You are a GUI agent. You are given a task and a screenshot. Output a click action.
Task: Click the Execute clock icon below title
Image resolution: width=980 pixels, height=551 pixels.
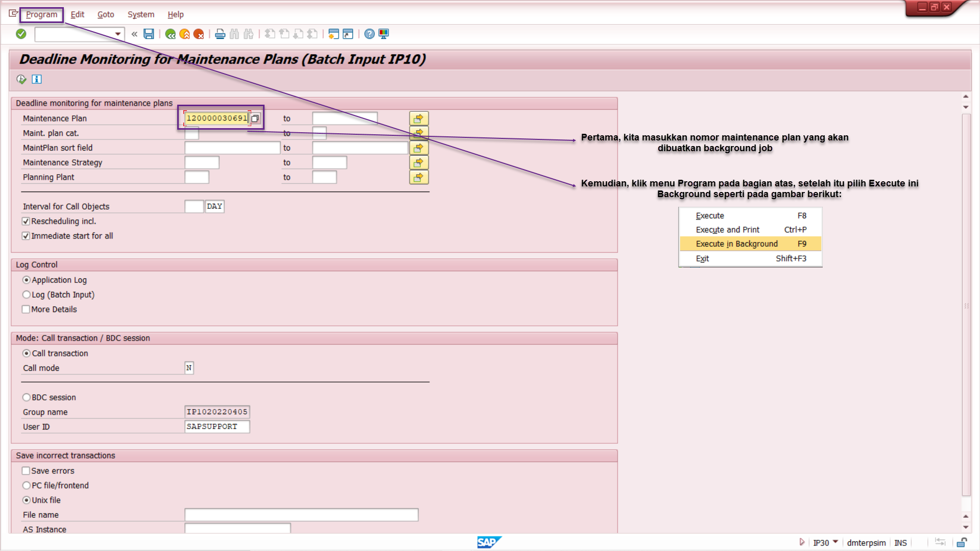tap(21, 79)
